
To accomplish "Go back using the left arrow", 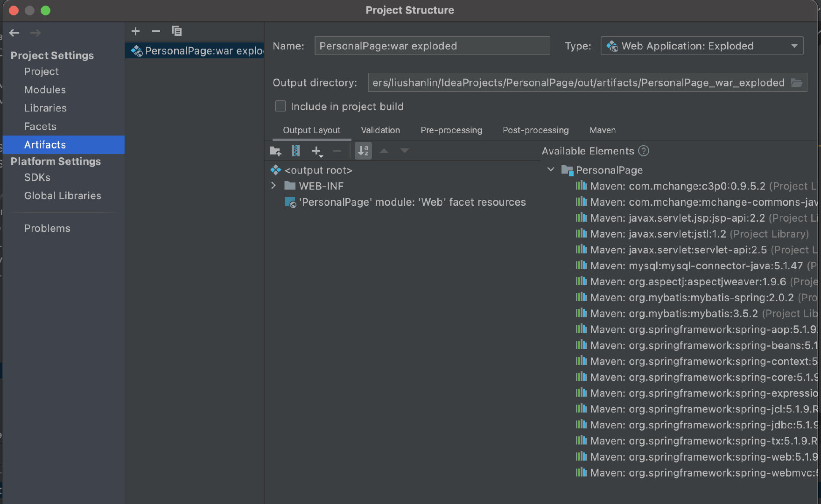I will point(14,33).
